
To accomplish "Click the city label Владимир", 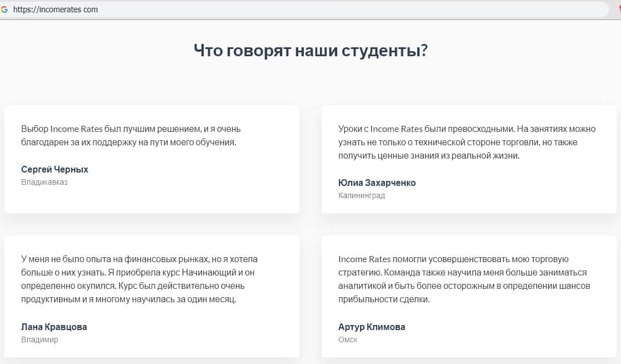I will click(40, 340).
